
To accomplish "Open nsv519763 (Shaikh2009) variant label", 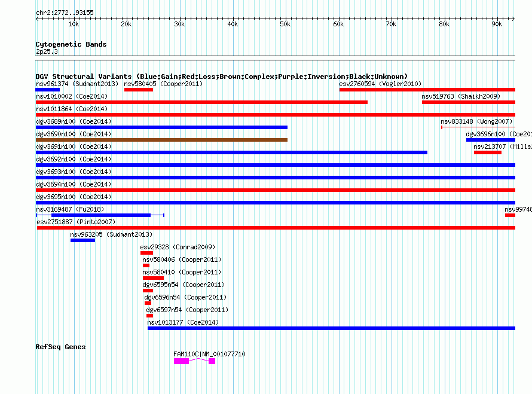I will pos(461,96).
